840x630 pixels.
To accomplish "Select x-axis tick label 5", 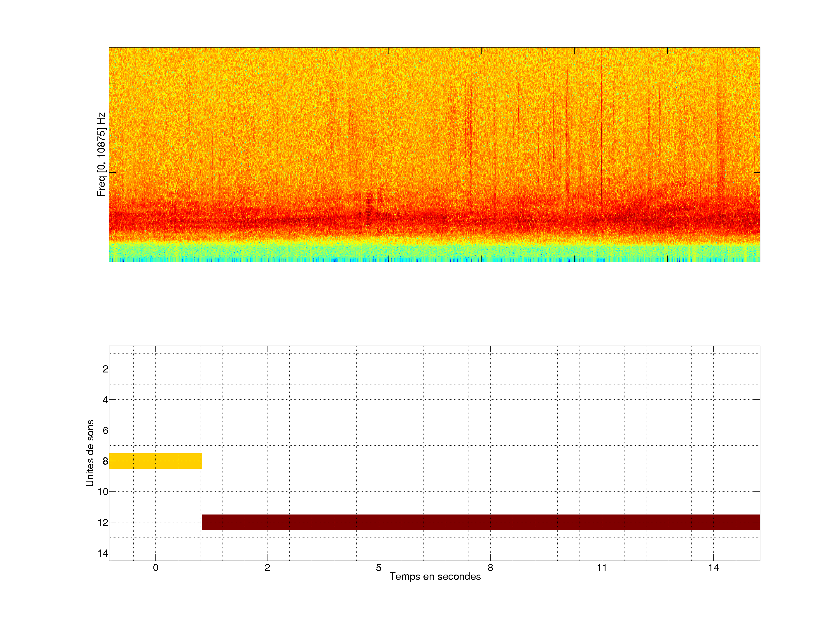I will [379, 568].
